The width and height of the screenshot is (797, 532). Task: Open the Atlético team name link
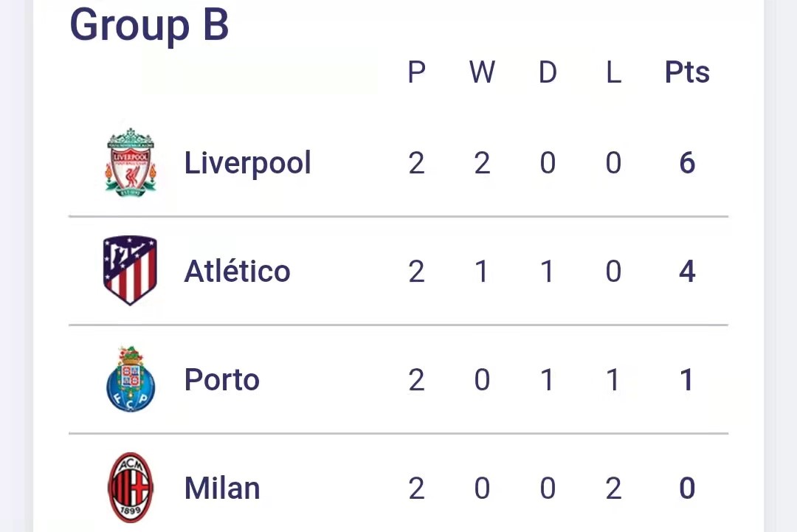pyautogui.click(x=237, y=272)
